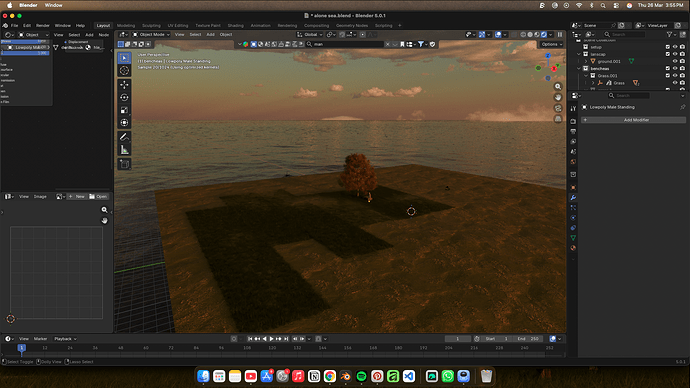Screen dimensions: 690x388
Task: Open Finder from the Dock
Action: [x=203, y=376]
